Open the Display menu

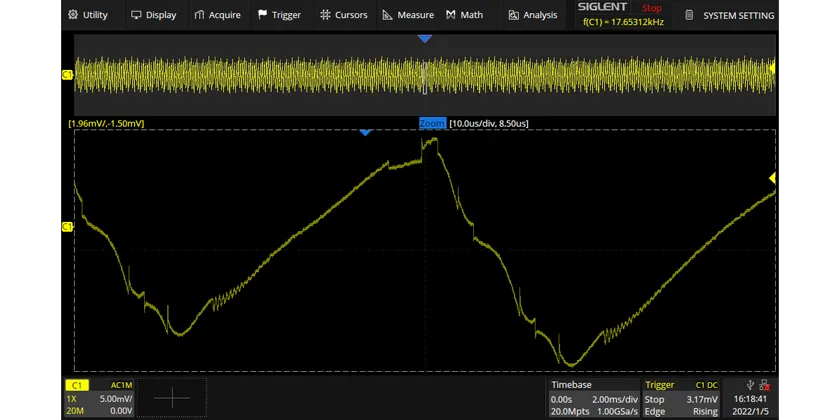pyautogui.click(x=154, y=15)
